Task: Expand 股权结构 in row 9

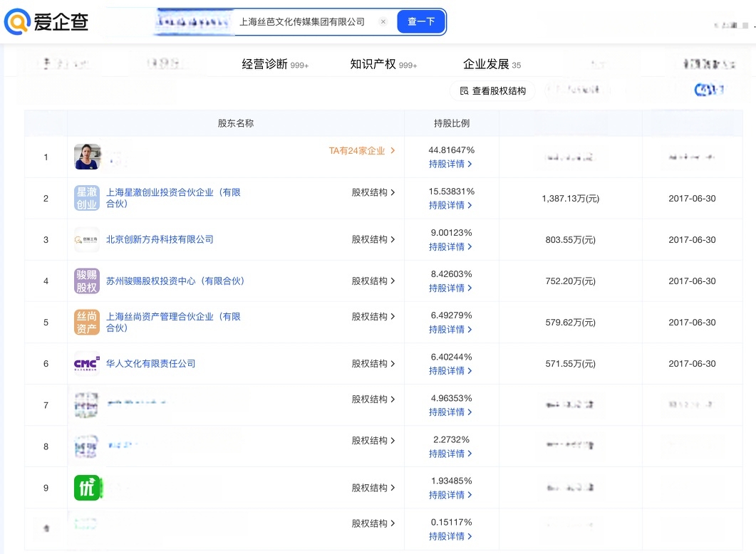Action: [x=373, y=488]
